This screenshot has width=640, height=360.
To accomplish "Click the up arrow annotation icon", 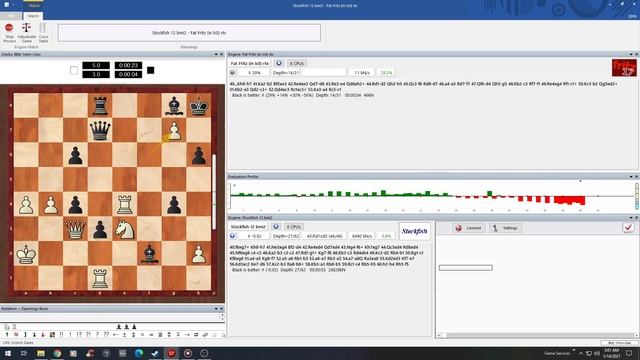I will click(x=7, y=334).
